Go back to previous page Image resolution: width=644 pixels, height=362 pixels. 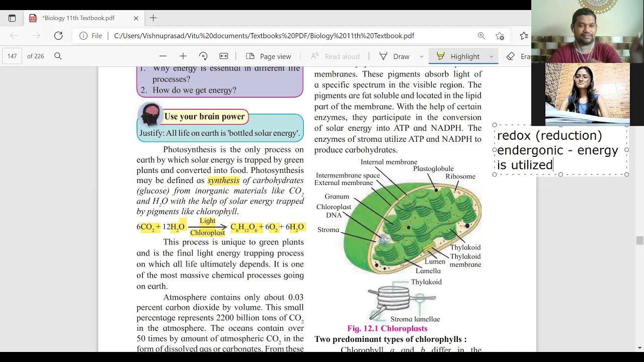click(14, 36)
